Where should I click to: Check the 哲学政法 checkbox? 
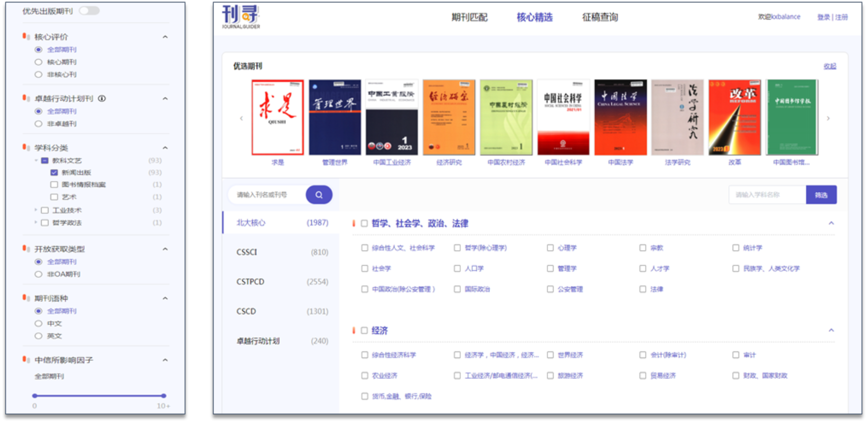45,223
